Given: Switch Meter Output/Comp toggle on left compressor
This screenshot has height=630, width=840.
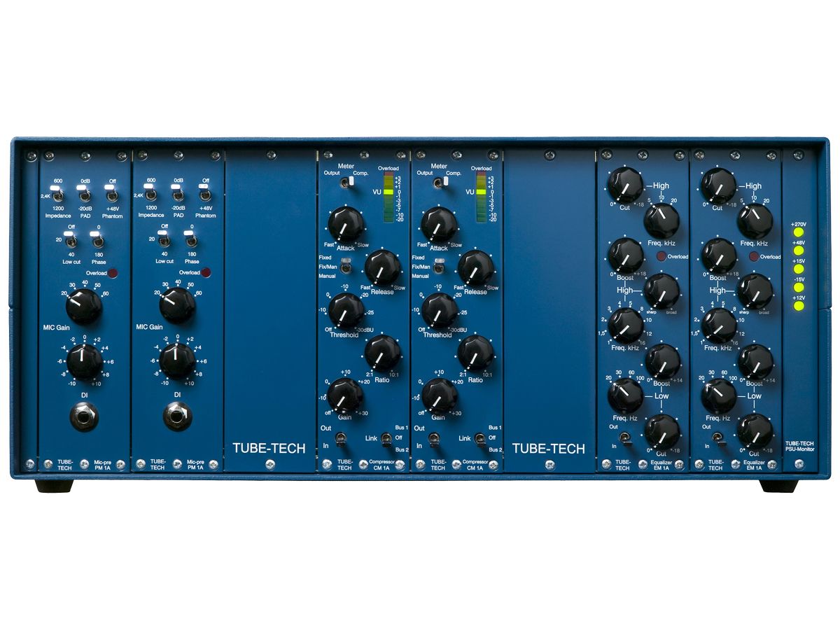Looking at the screenshot, I should coord(344,183).
